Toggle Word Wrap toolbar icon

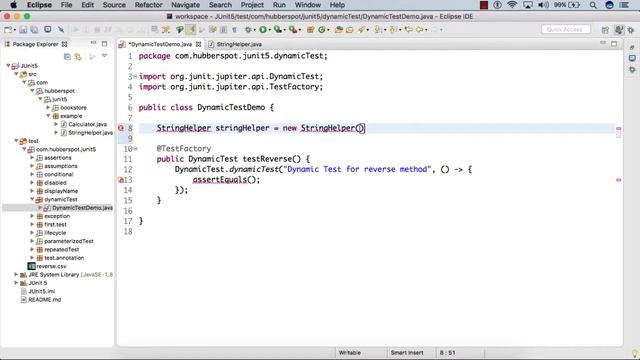[213, 29]
